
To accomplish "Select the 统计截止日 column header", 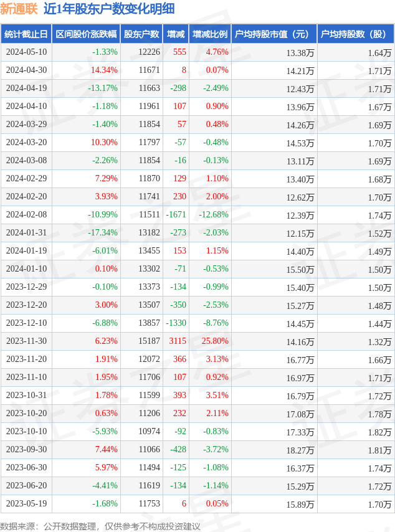I will tap(26, 34).
